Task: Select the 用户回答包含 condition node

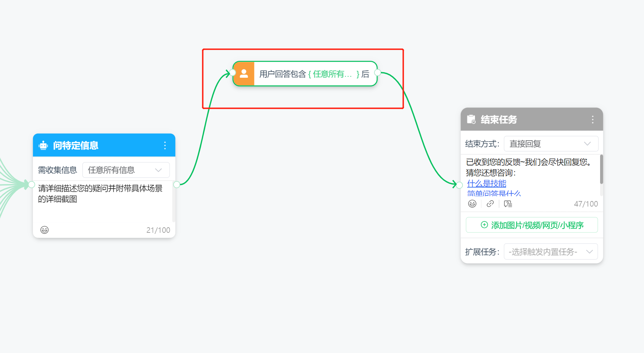Action: (311, 74)
